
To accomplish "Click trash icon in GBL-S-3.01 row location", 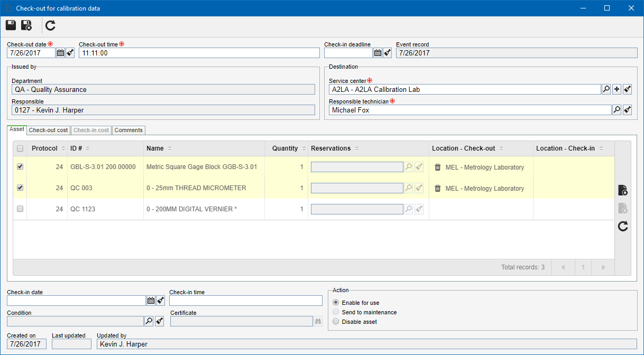I will click(x=437, y=167).
